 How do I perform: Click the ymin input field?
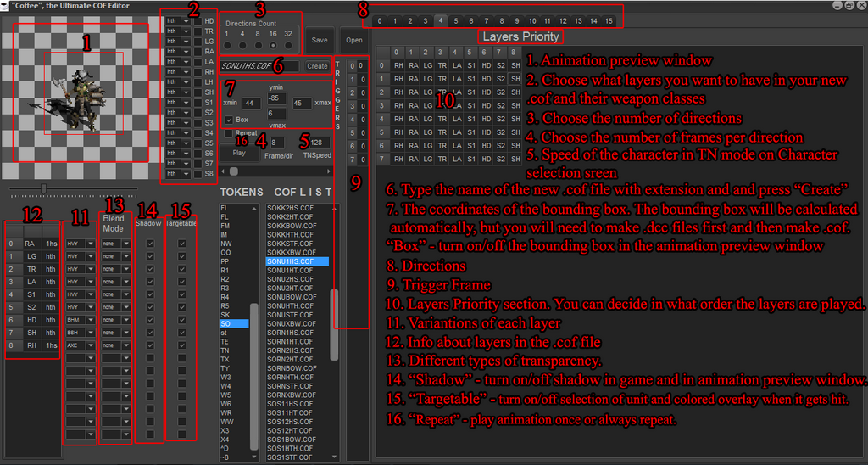(276, 98)
